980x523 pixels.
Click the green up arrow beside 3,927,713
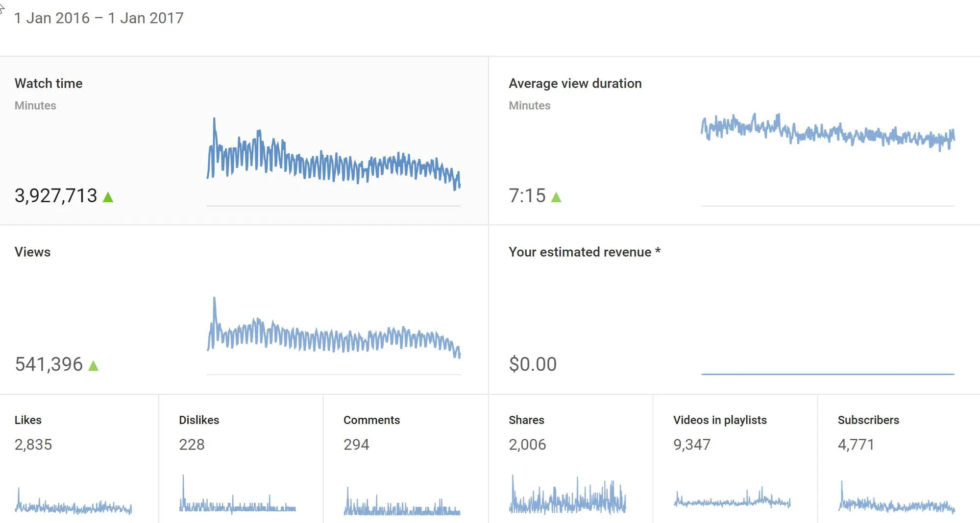[108, 197]
